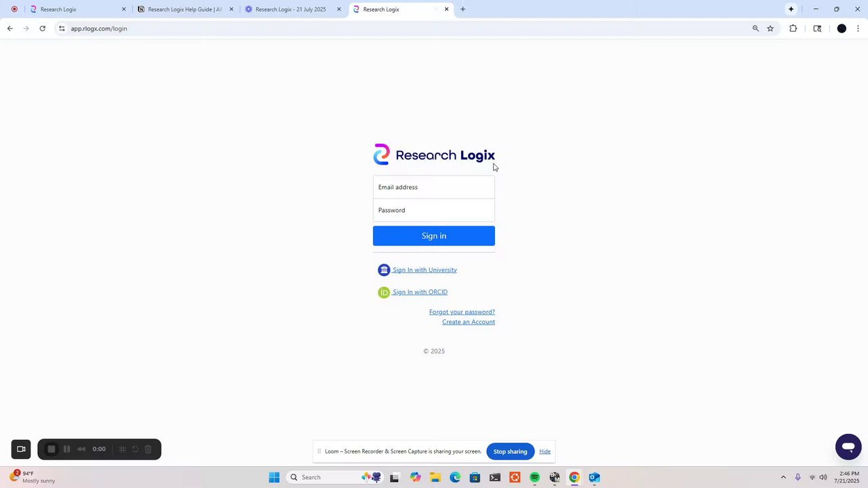Open Sign In with ORCID link
Viewport: 868px width, 488px height.
(420, 292)
